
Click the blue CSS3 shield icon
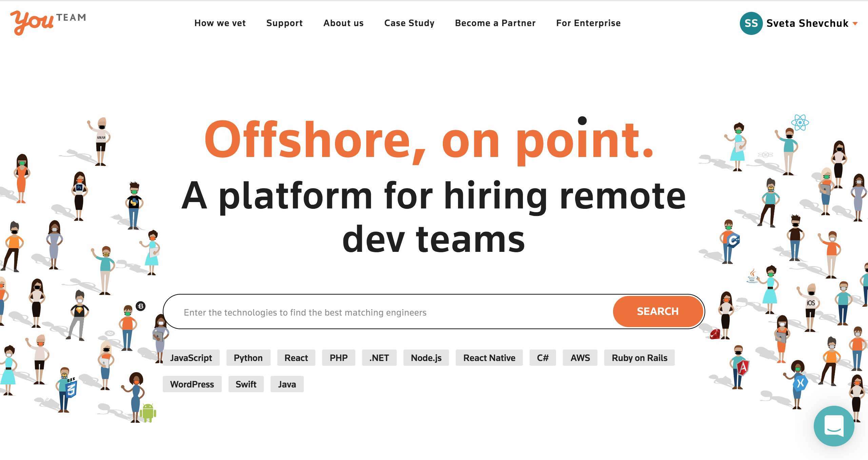coord(72,388)
